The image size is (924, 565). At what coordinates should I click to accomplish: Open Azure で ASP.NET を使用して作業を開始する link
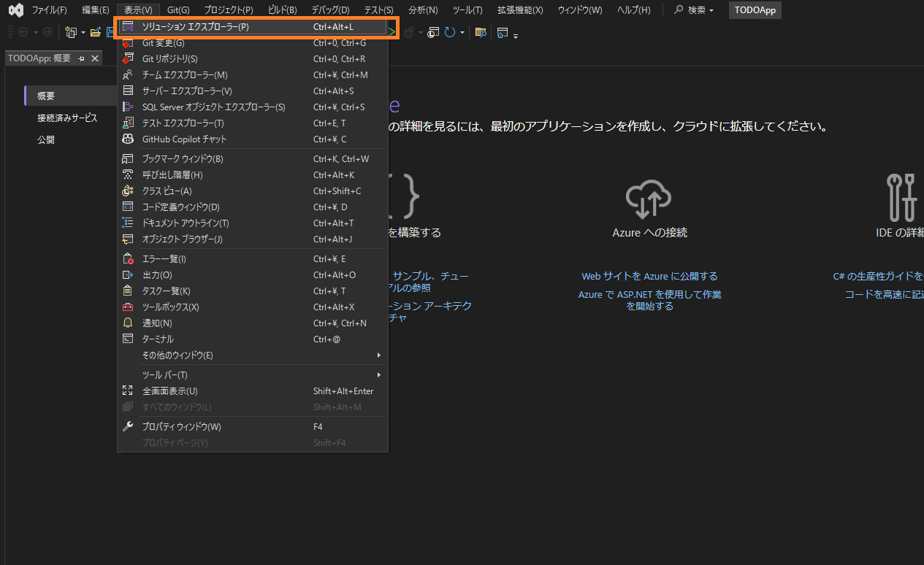pyautogui.click(x=649, y=300)
